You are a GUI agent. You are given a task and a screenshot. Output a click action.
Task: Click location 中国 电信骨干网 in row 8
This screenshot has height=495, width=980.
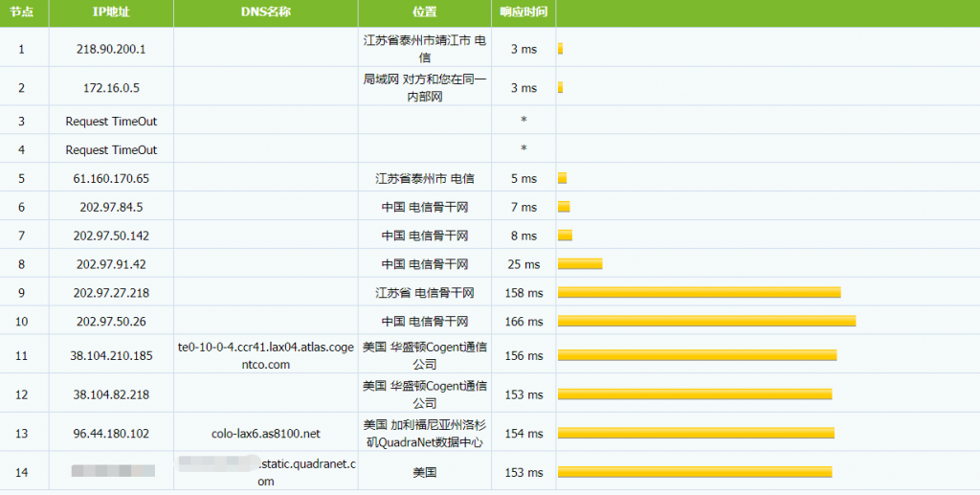[424, 264]
